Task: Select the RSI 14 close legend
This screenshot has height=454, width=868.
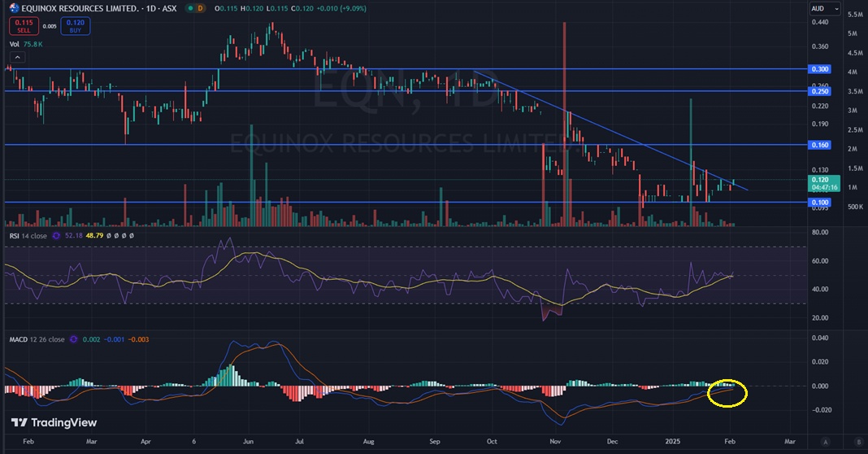Action: [x=28, y=236]
